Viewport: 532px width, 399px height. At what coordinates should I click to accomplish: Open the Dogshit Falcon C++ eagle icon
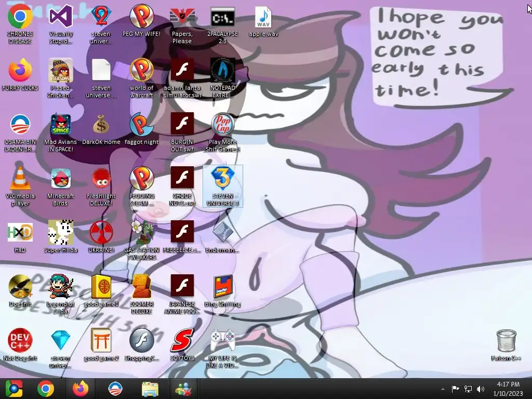point(20,291)
